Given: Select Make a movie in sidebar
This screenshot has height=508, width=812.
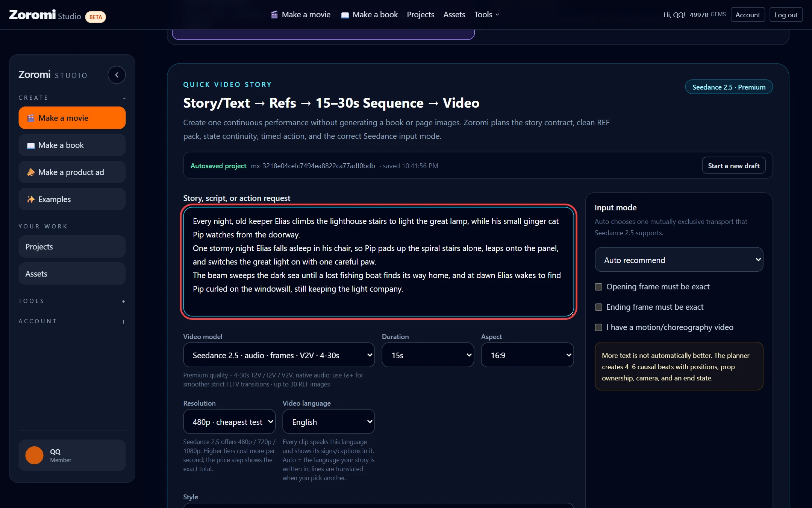Looking at the screenshot, I should point(72,118).
